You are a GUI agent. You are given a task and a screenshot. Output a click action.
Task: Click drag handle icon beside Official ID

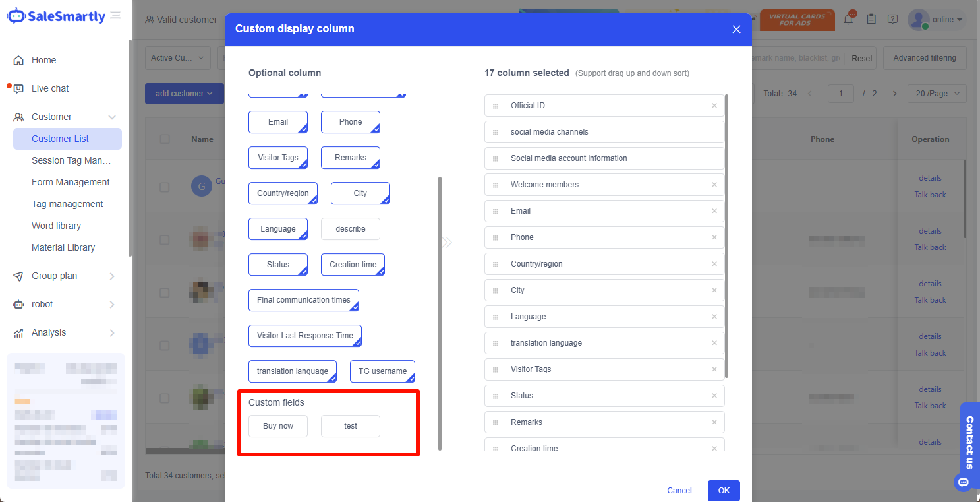(x=496, y=106)
